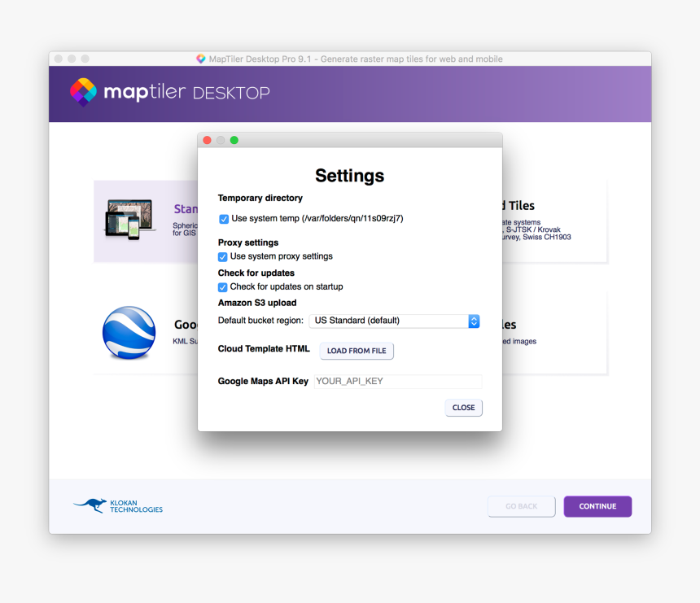Viewport: 700px width, 603px height.
Task: Click the Cloud Template HTML label
Action: 264,348
